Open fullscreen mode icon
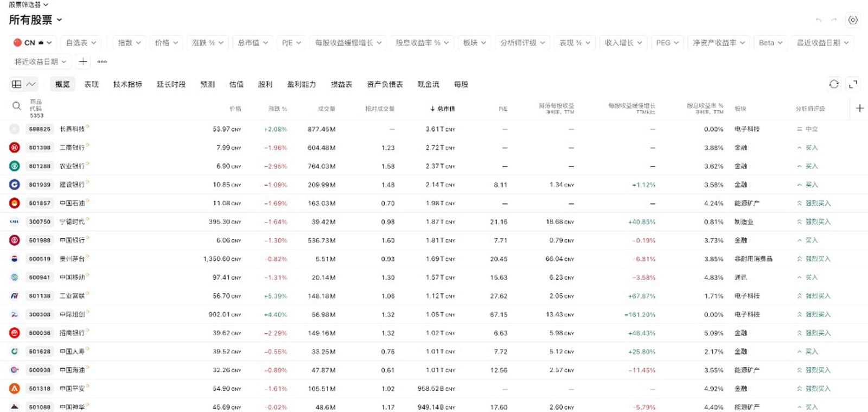 [x=853, y=84]
